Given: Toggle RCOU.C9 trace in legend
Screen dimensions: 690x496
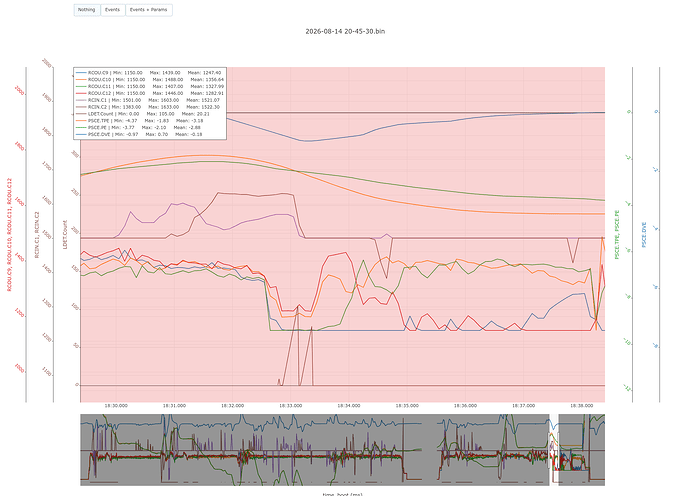Looking at the screenshot, I should [x=149, y=73].
